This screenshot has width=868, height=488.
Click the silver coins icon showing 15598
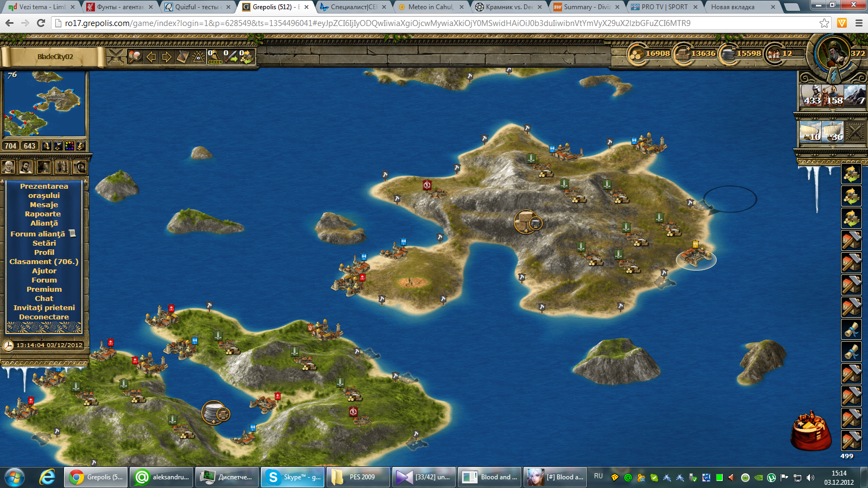coord(727,54)
